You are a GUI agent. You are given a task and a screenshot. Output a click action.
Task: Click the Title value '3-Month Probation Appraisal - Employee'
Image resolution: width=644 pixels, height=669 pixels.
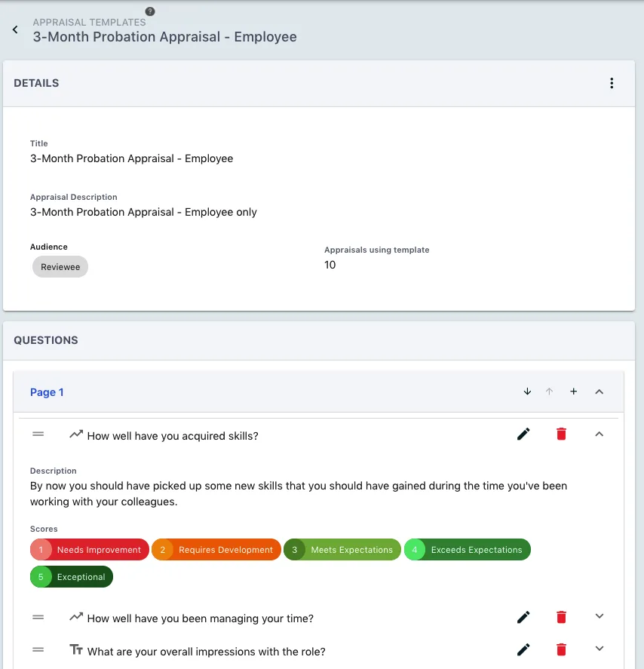[x=131, y=158]
